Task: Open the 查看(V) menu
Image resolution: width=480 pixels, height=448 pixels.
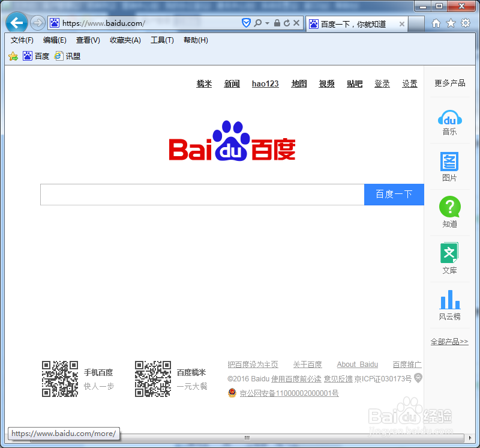Action: tap(88, 40)
